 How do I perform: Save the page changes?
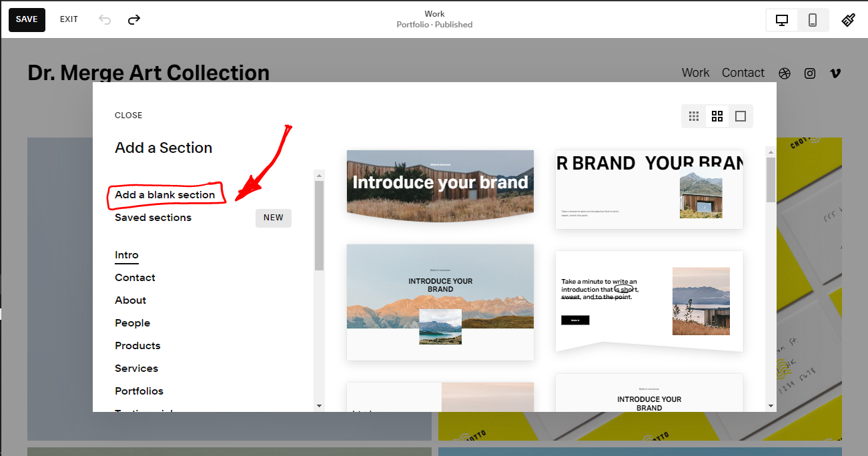coord(27,19)
